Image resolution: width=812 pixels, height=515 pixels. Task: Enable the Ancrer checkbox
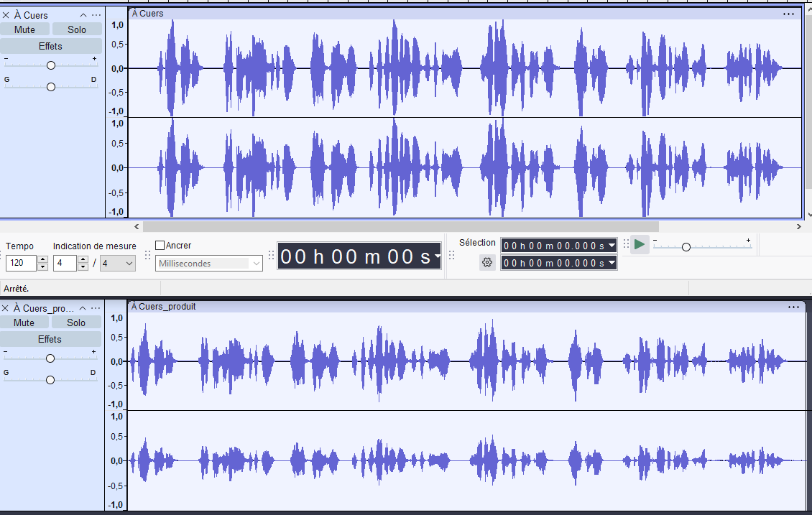pyautogui.click(x=160, y=246)
